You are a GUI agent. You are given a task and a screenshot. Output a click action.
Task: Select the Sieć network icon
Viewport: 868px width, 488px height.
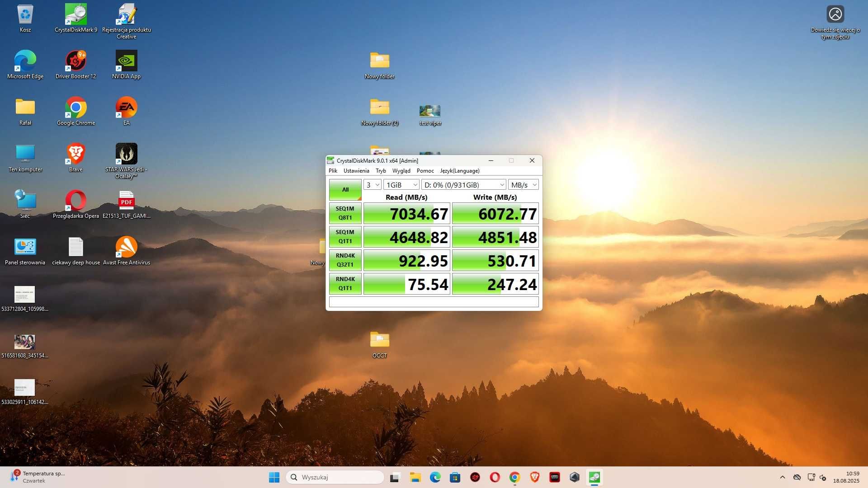25,205
